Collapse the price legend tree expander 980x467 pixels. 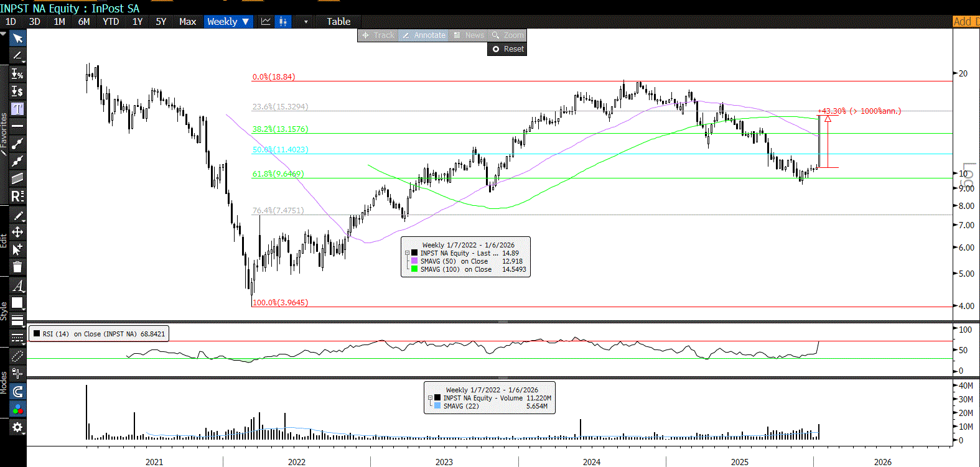coord(408,253)
